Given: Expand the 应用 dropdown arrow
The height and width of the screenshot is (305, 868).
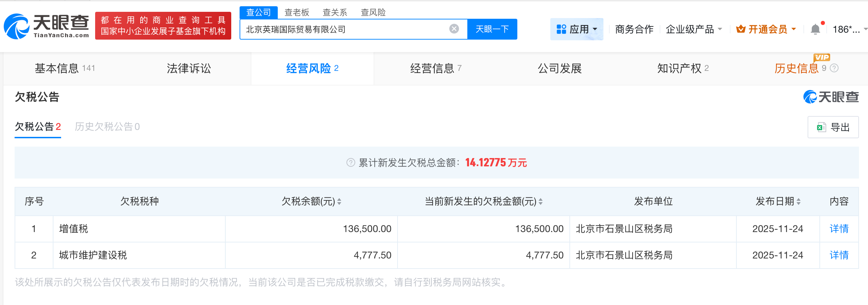Looking at the screenshot, I should click(595, 29).
